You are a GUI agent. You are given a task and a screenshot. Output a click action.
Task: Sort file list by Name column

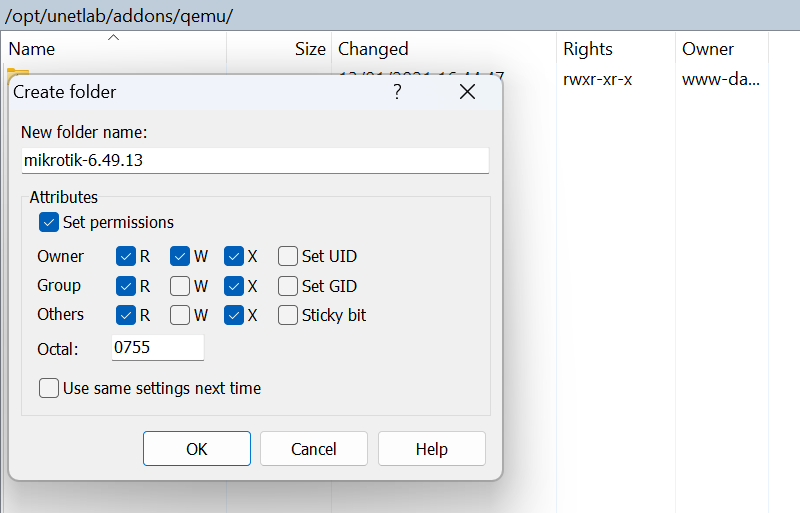(114, 48)
